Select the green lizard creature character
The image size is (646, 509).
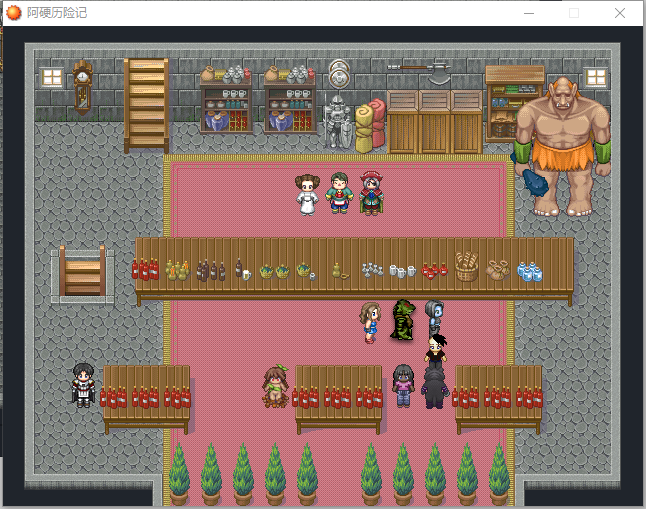coord(402,320)
